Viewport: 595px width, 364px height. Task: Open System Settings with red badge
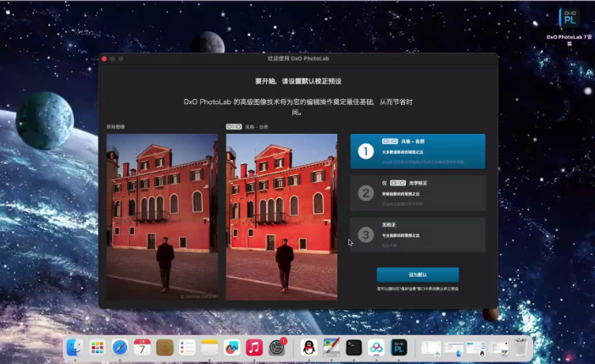[277, 347]
